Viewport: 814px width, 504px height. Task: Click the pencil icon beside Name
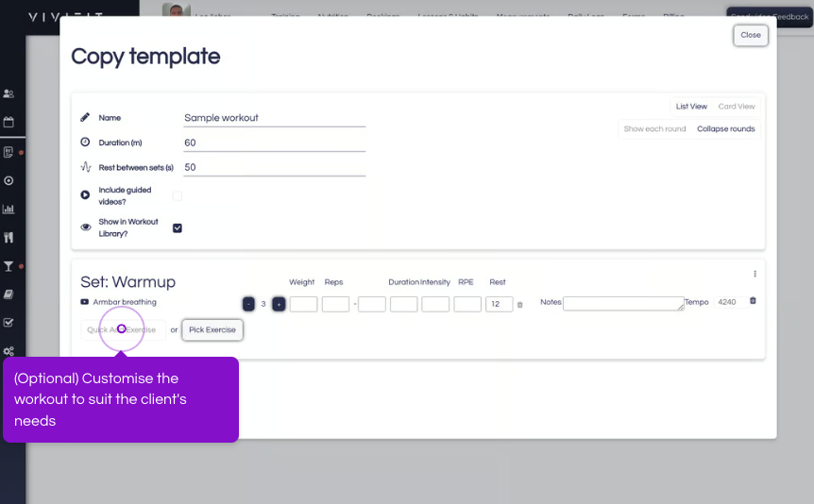tap(85, 117)
